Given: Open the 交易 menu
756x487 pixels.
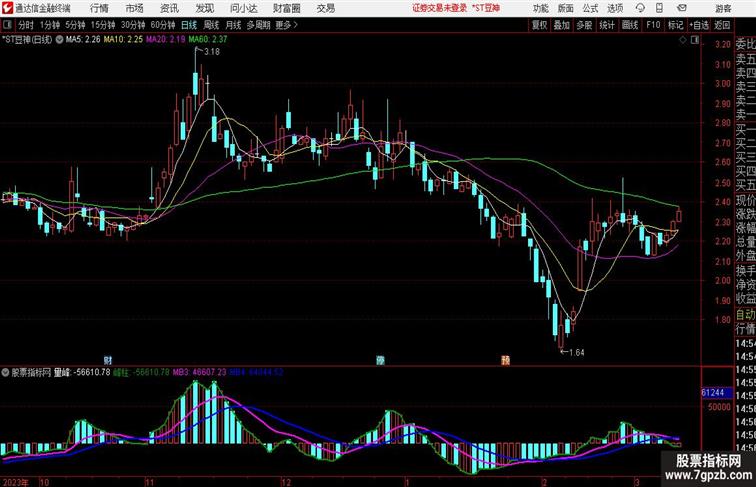Looking at the screenshot, I should (x=325, y=8).
